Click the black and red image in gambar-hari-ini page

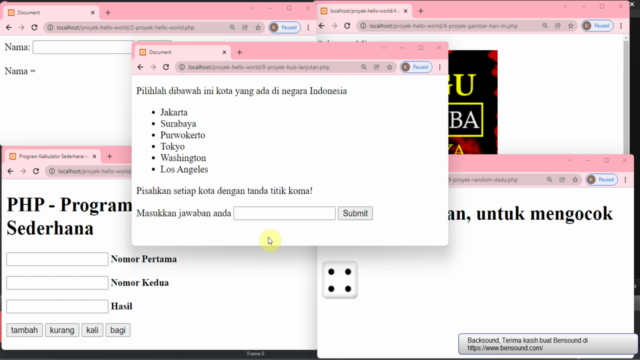tap(473, 102)
